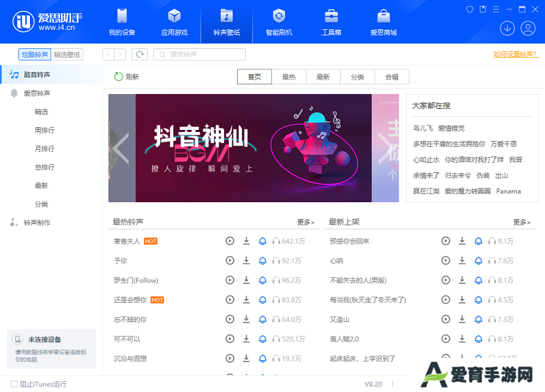Show next banner with right arrow
545x392 pixels.
tap(385, 148)
